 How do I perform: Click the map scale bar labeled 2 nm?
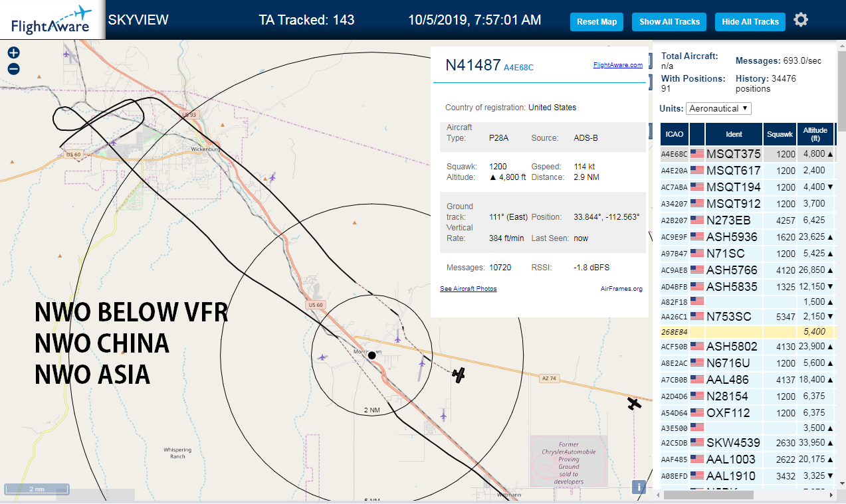(x=37, y=489)
